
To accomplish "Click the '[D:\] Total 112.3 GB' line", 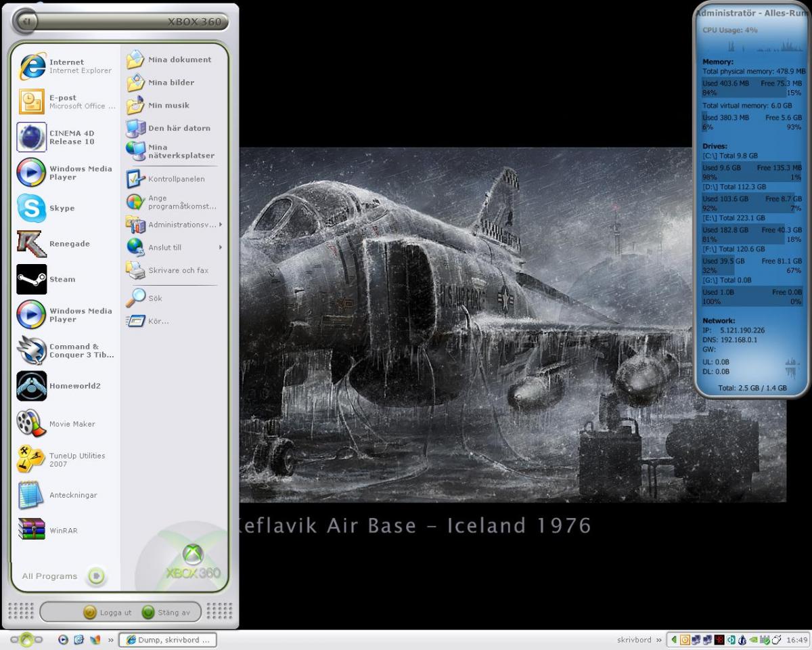I will [x=734, y=187].
